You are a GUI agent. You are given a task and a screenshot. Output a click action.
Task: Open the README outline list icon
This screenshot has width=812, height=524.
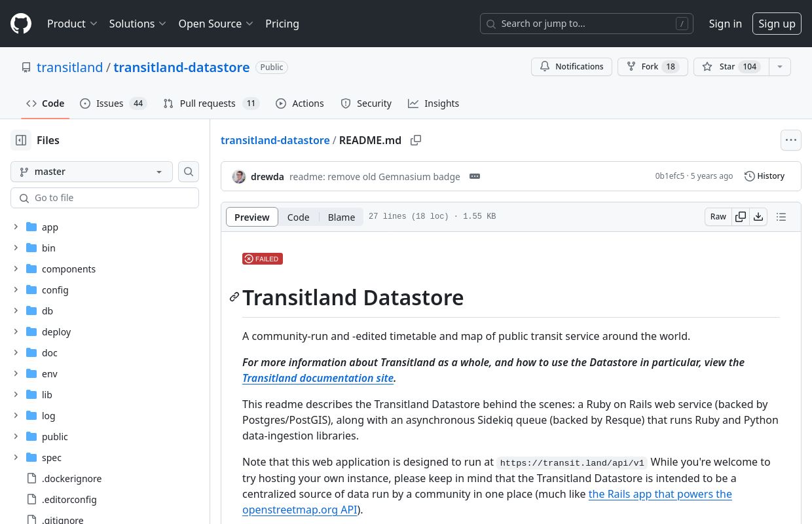(781, 217)
